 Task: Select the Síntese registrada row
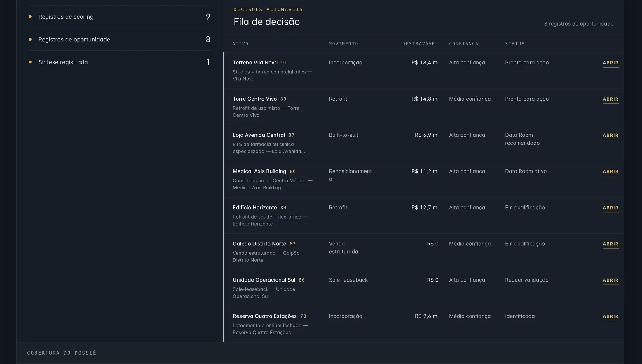[x=120, y=62]
